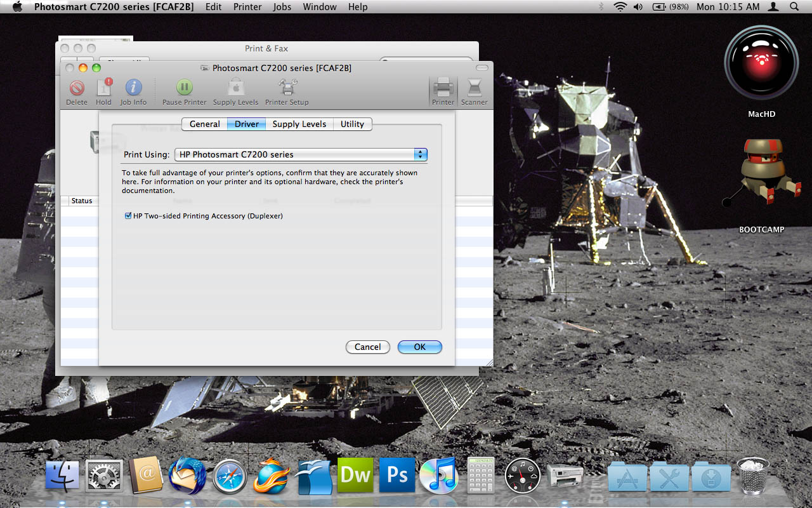Open the Photosmart C7200 series application menu
Screen dimensions: 812x508
[115, 6]
